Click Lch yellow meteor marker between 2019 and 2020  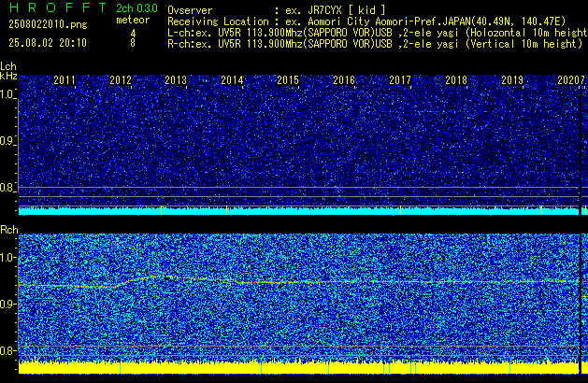pyautogui.click(x=541, y=210)
